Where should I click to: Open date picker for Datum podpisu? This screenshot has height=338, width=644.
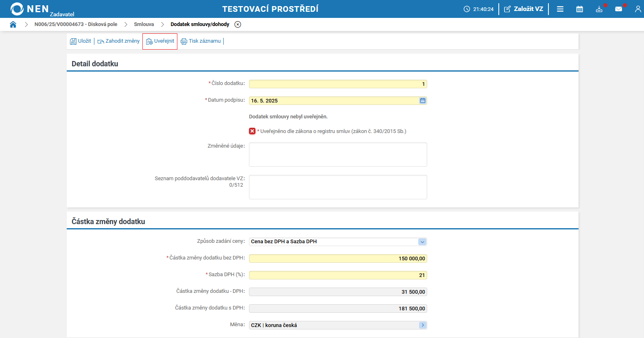pyautogui.click(x=423, y=101)
